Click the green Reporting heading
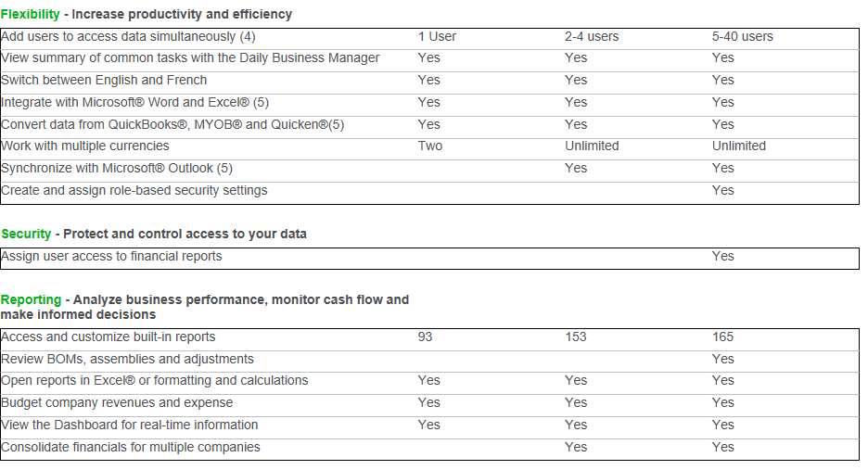 tap(31, 299)
